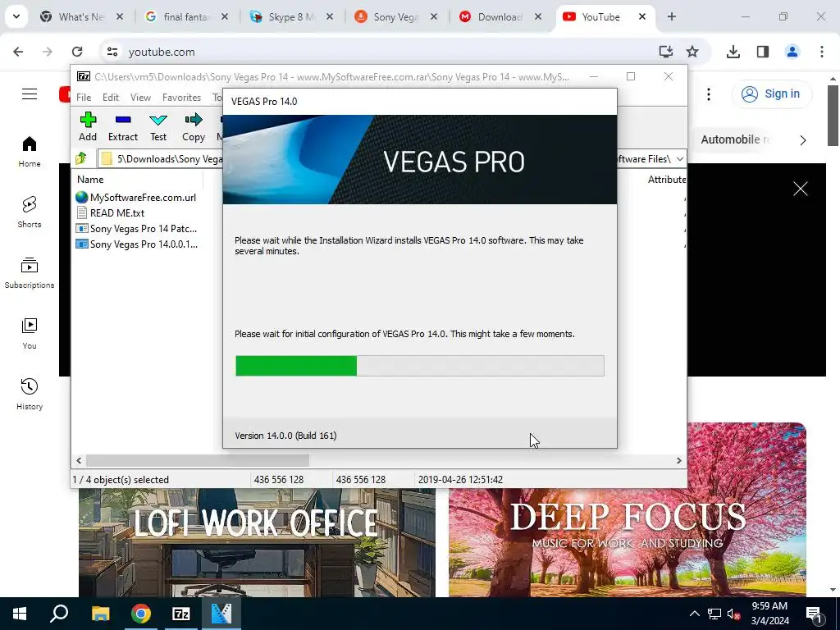Open History in YouTube sidebar
Image resolution: width=840 pixels, height=630 pixels.
(30, 395)
